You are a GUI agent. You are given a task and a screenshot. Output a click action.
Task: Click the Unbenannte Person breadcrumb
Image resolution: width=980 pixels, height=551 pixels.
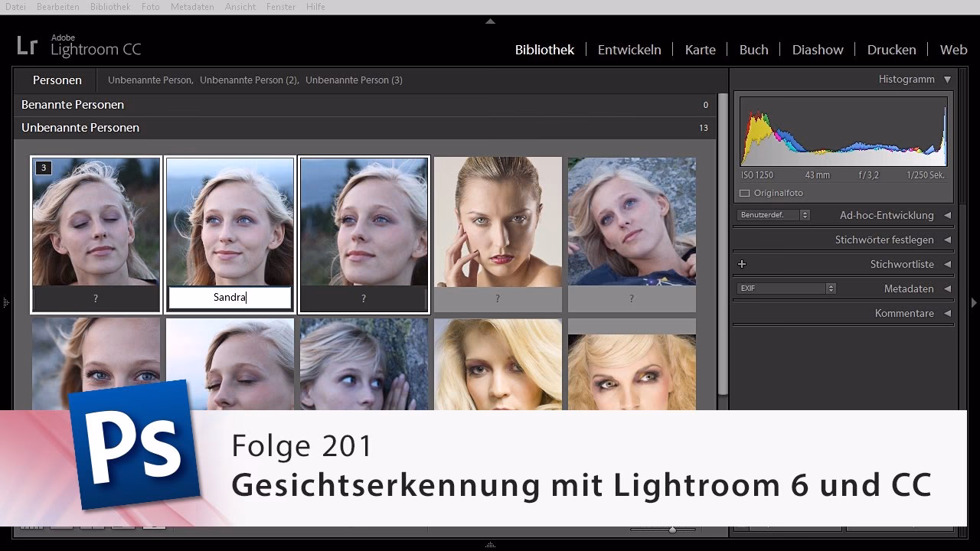pyautogui.click(x=150, y=80)
